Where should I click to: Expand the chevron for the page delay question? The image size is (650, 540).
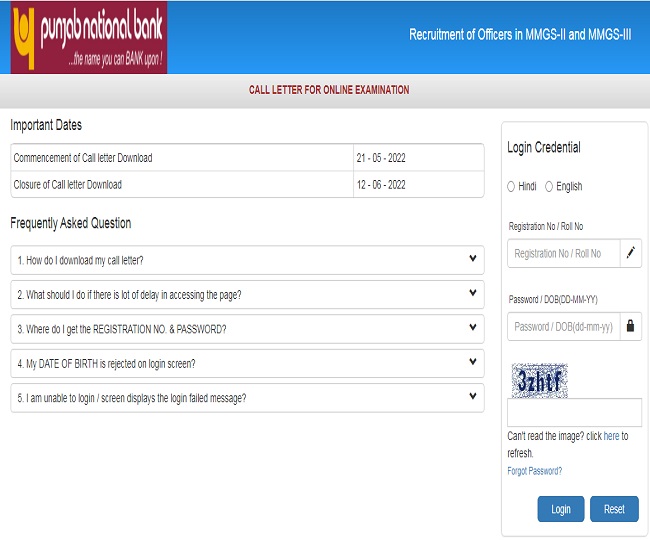[x=473, y=294]
